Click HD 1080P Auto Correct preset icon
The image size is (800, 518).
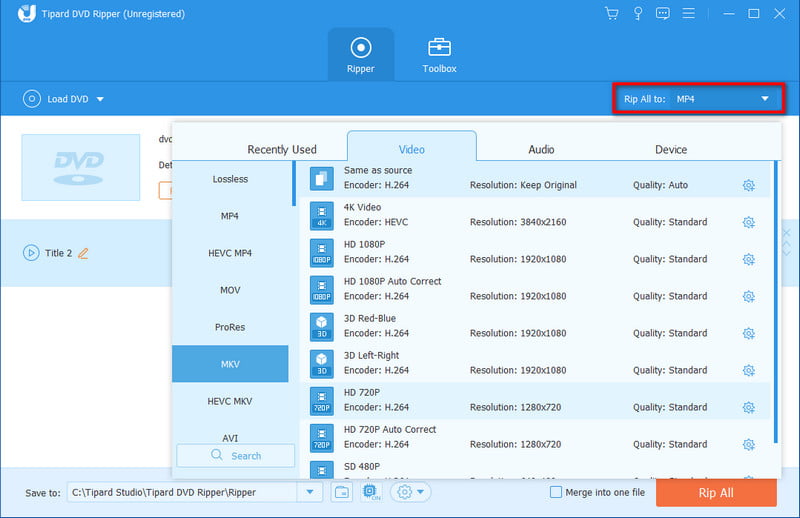(x=321, y=290)
